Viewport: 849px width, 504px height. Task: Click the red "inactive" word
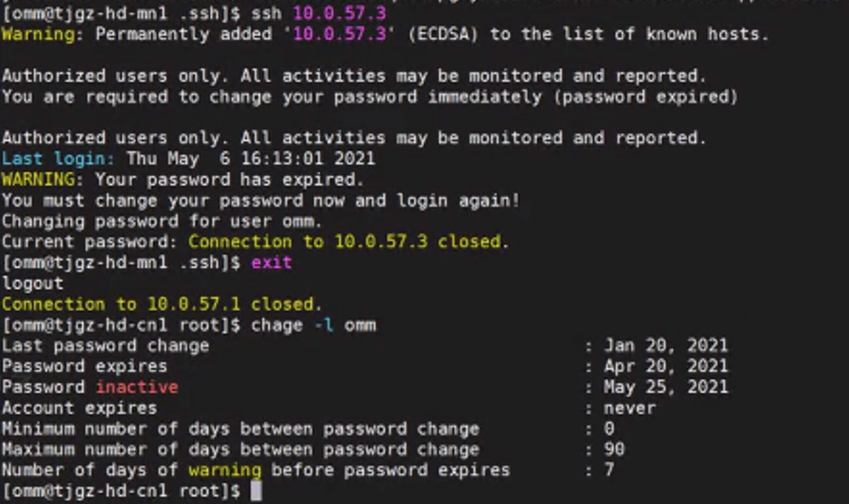[136, 387]
